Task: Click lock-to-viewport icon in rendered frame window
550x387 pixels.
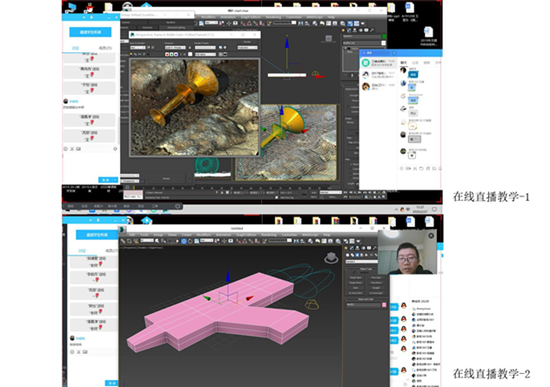Action: click(190, 47)
